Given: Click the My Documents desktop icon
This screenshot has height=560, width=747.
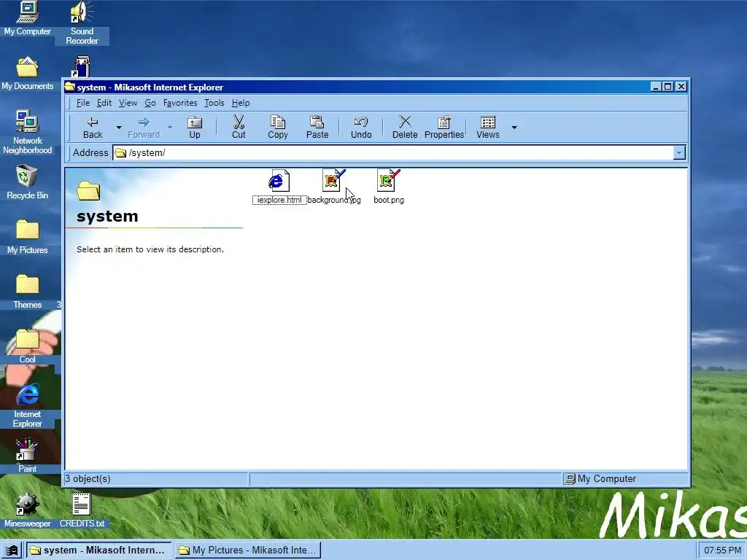Looking at the screenshot, I should click(x=27, y=74).
